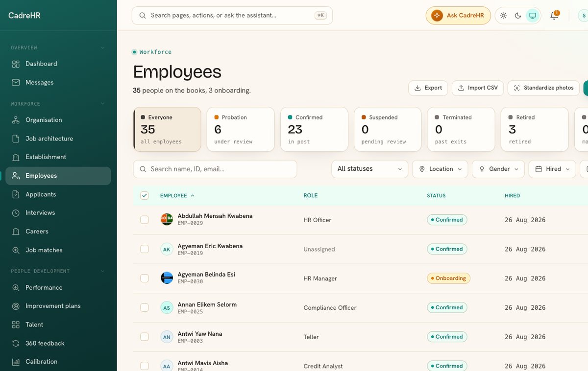
Task: Open Applicants document icon
Action: [16, 194]
